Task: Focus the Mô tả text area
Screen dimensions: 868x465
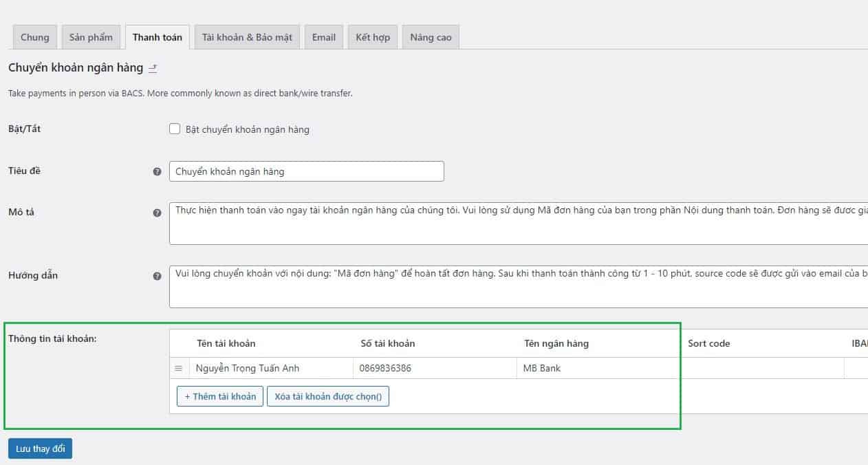Action: pos(516,223)
